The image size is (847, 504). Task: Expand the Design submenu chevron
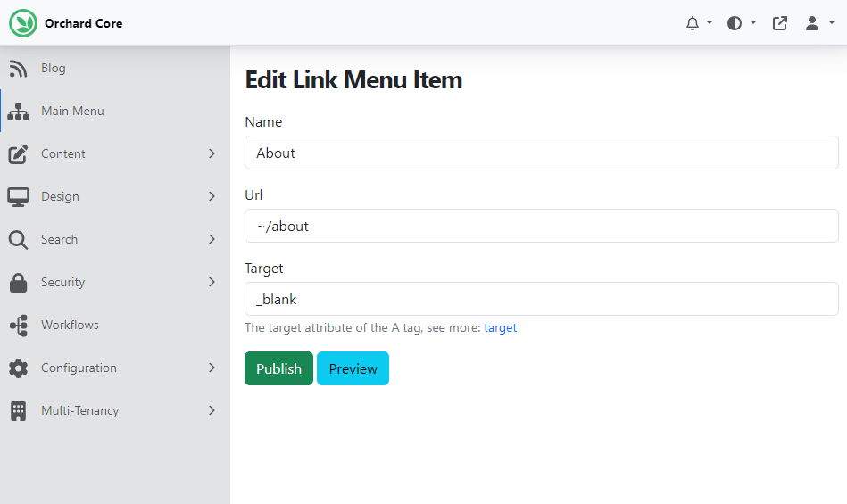[212, 196]
